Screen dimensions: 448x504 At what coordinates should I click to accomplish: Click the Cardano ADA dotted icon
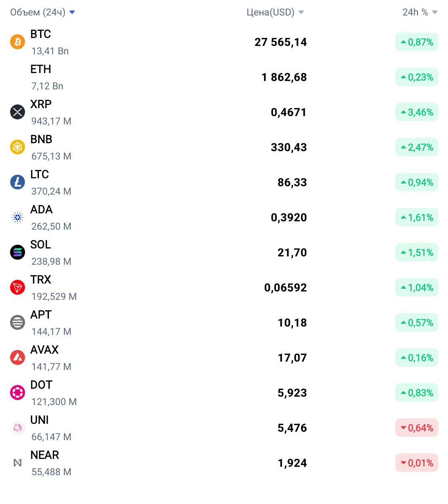18,217
